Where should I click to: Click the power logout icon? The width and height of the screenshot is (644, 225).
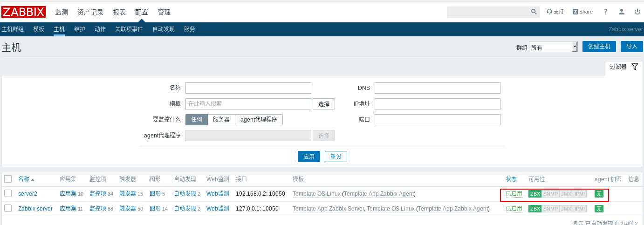pyautogui.click(x=637, y=12)
